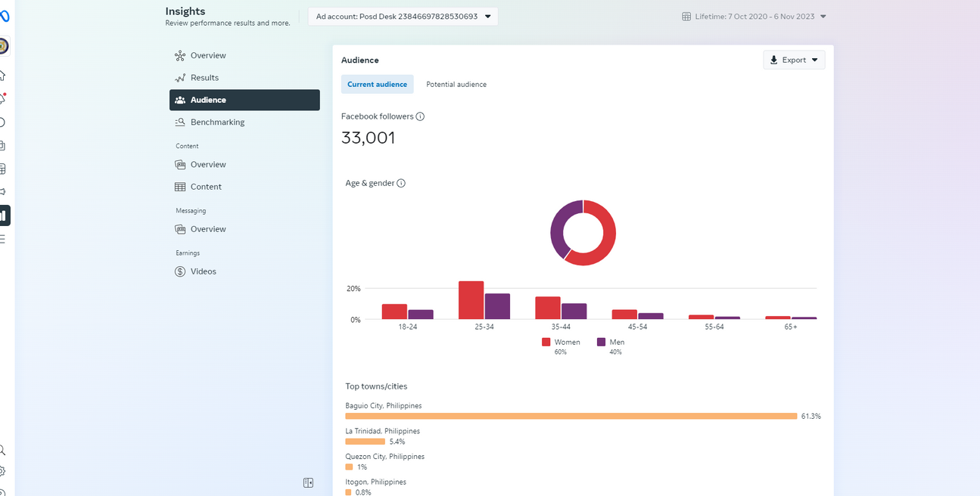Screen dimensions: 980x496
Task: Open the page profile avatar
Action: [4, 46]
